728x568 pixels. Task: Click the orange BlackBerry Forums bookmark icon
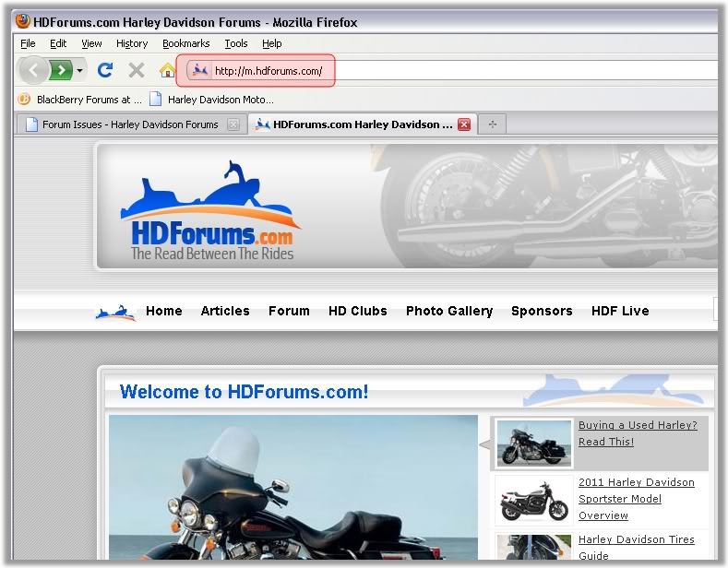point(24,99)
